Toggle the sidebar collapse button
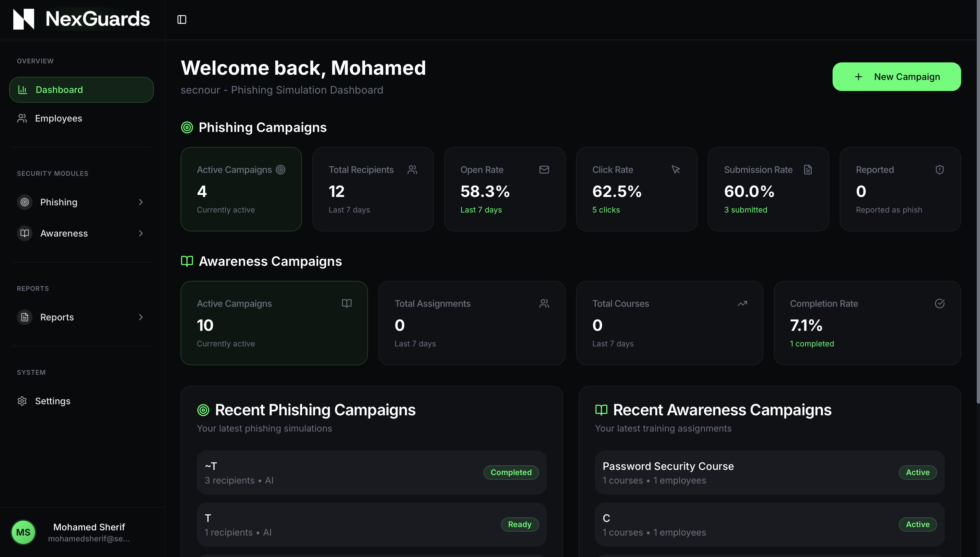The image size is (980, 557). pos(182,19)
